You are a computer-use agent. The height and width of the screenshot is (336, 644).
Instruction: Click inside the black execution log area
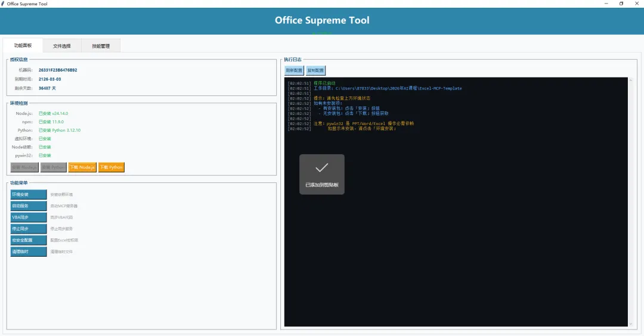[x=456, y=202]
